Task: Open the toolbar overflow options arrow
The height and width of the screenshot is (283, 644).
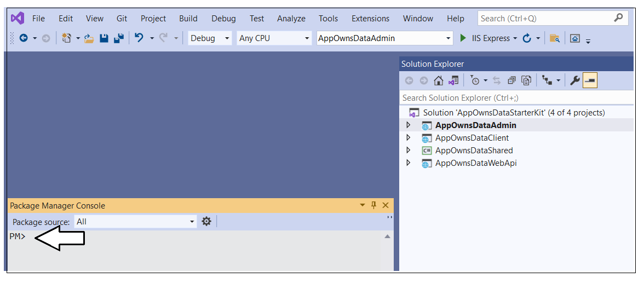Action: (x=588, y=41)
